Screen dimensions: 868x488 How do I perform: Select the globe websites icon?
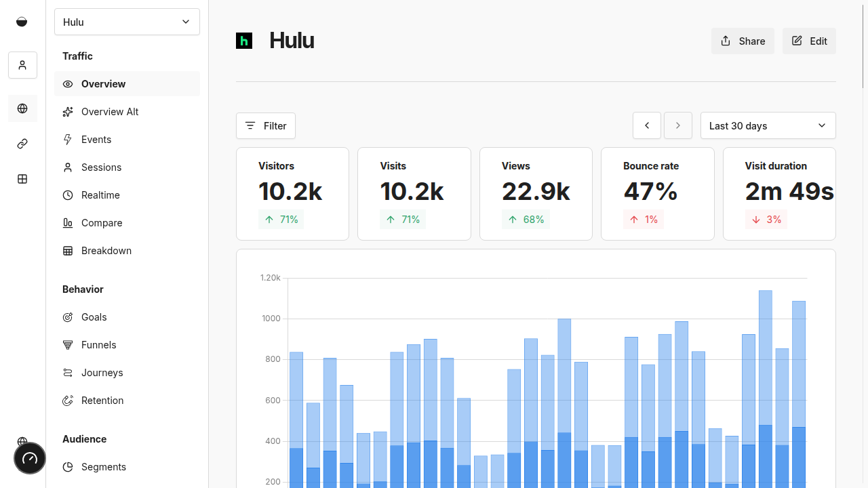coord(22,108)
